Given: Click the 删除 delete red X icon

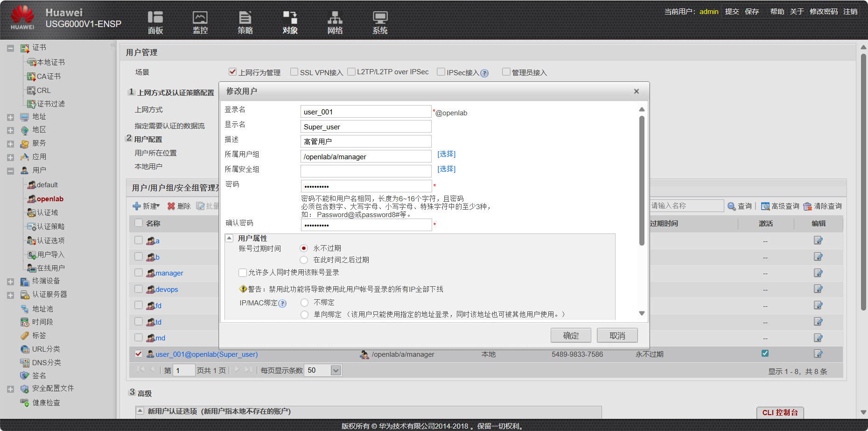Looking at the screenshot, I should [x=171, y=206].
